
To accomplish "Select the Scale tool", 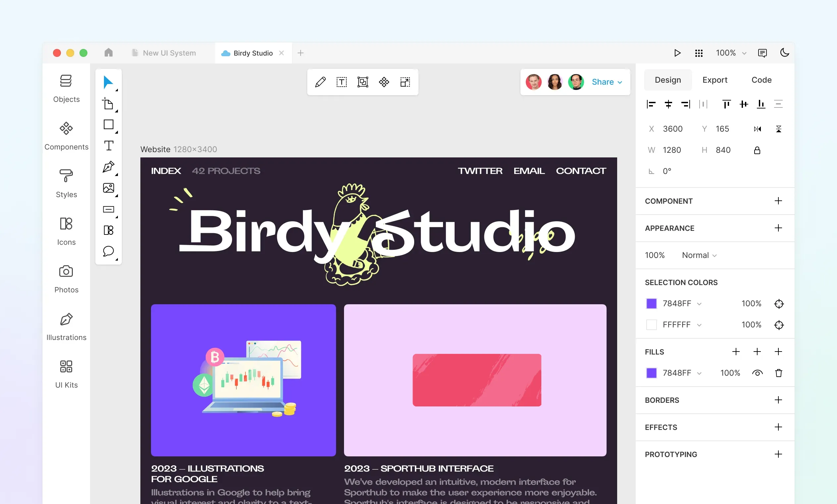I will click(405, 82).
